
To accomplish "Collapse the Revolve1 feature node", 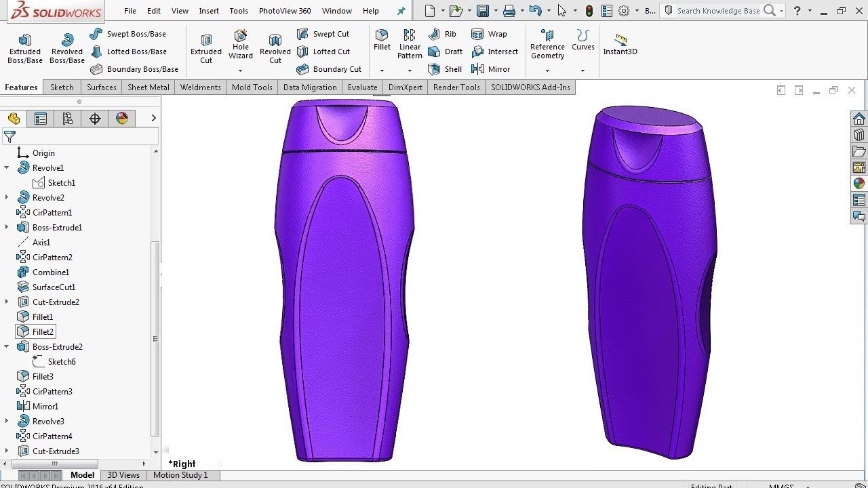I will [7, 167].
